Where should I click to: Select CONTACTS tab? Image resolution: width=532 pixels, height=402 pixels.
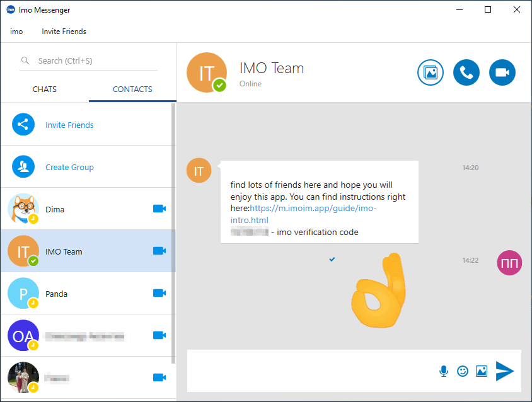tap(132, 89)
